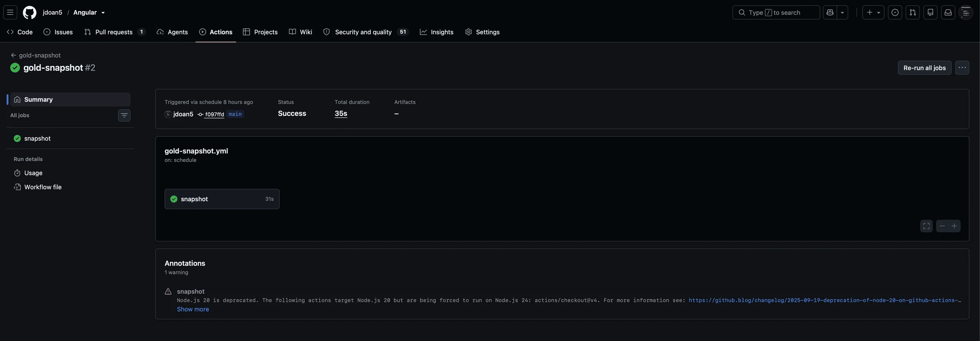Image resolution: width=980 pixels, height=341 pixels.
Task: Click the Security count badge 51
Action: [x=403, y=32]
